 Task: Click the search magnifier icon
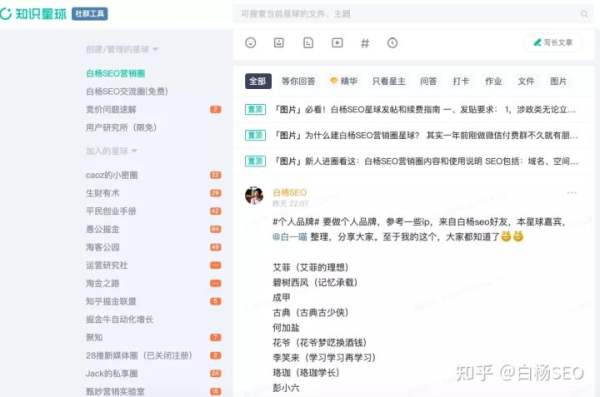coord(584,14)
